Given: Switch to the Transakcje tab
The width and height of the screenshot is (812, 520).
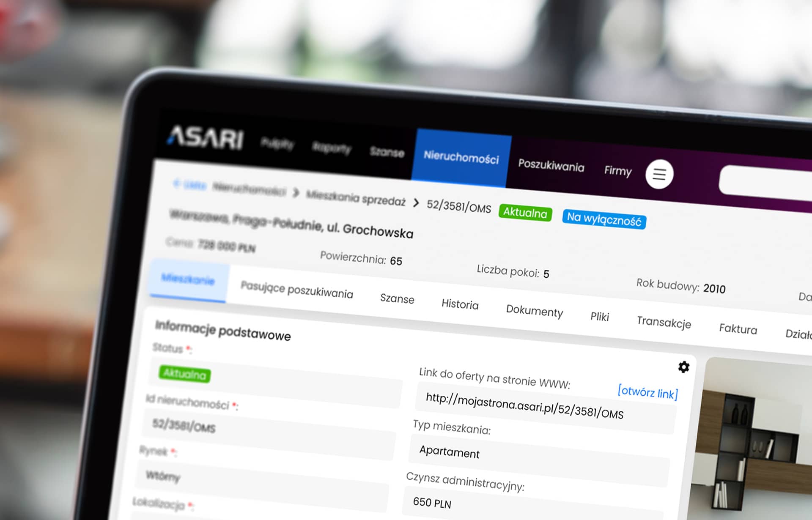Looking at the screenshot, I should (x=664, y=323).
